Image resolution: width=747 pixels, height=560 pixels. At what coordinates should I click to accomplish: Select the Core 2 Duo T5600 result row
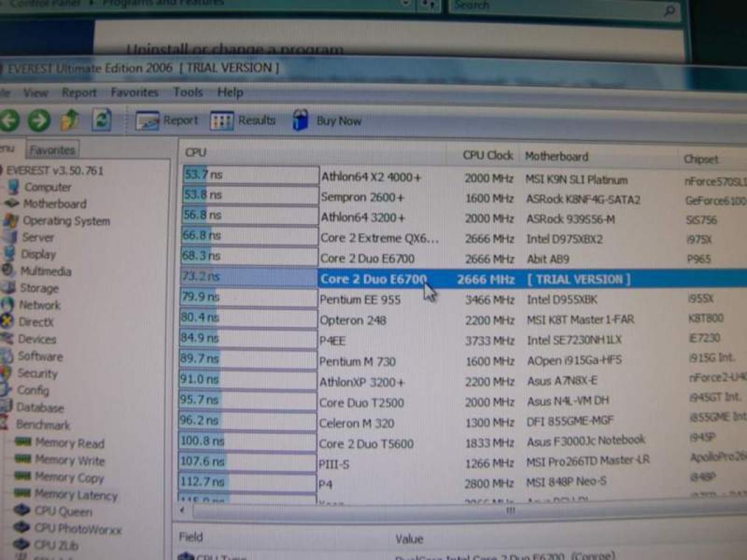(463, 442)
